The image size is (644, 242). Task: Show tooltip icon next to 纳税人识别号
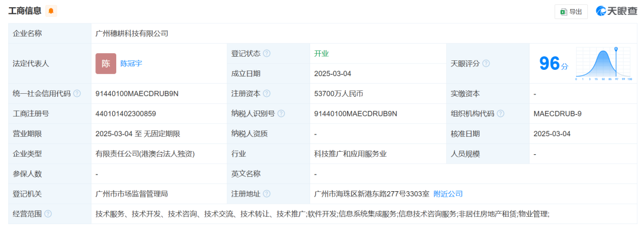[281, 114]
